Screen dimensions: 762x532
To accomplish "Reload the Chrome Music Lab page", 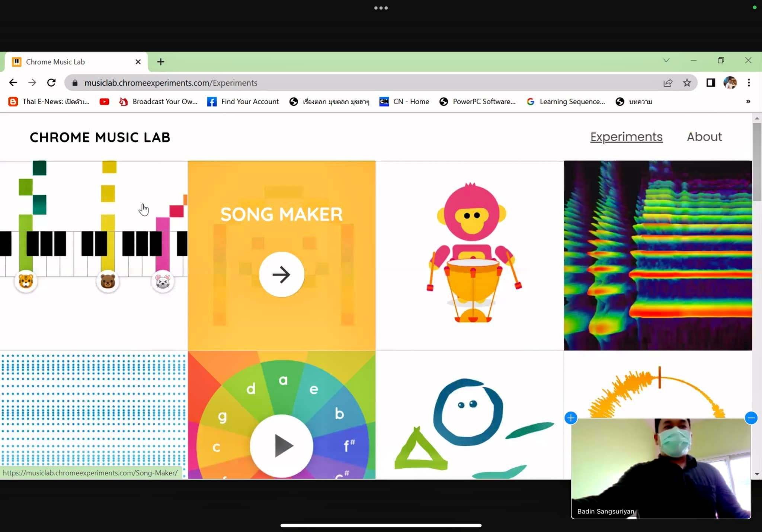I will (51, 83).
